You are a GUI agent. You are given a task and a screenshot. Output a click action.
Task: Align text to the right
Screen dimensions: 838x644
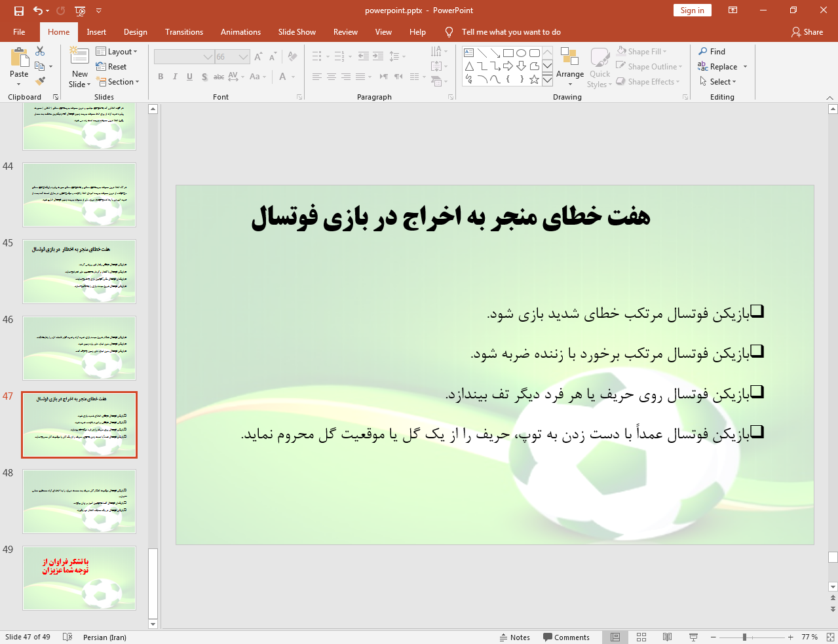click(346, 77)
